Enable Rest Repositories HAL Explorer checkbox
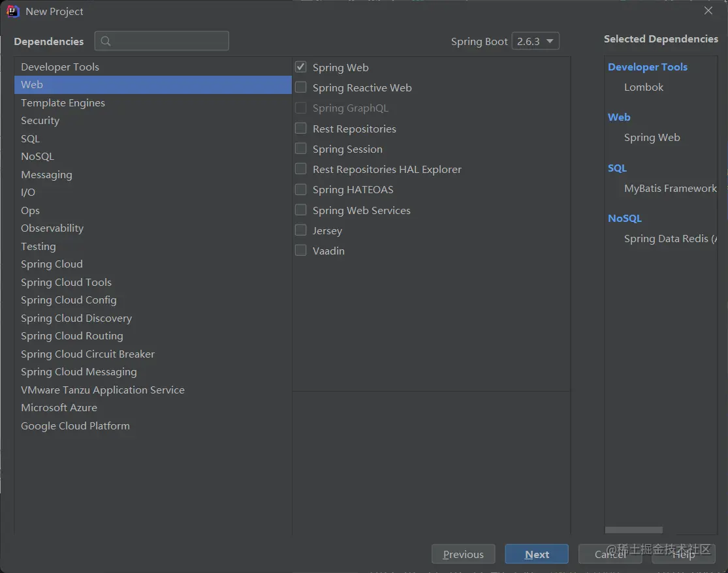Viewport: 728px width, 573px height. click(301, 169)
